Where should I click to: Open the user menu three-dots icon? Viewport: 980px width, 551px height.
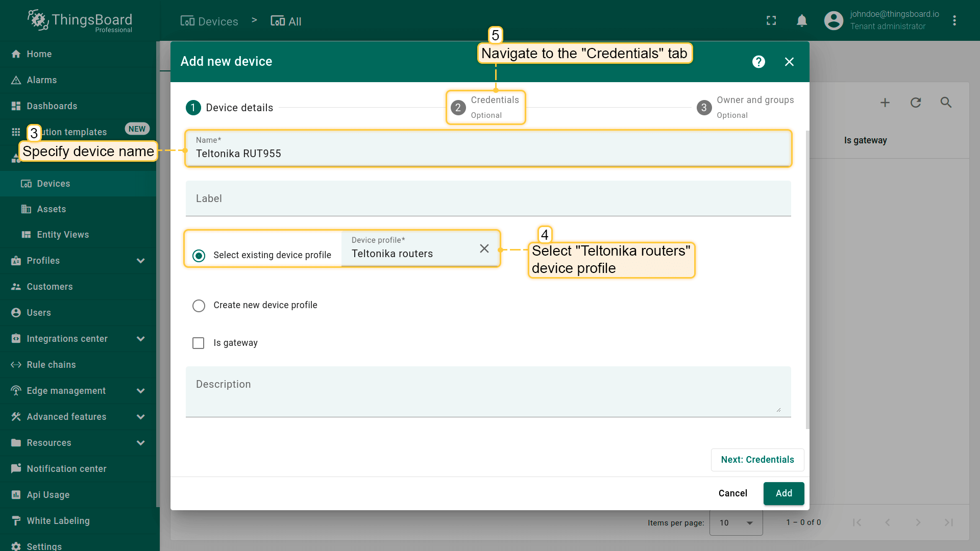954,20
